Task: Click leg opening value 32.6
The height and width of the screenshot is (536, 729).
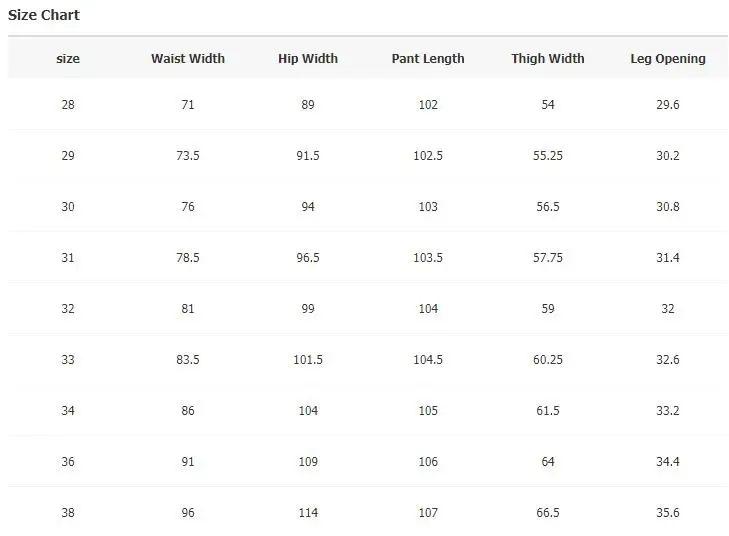Action: [668, 360]
